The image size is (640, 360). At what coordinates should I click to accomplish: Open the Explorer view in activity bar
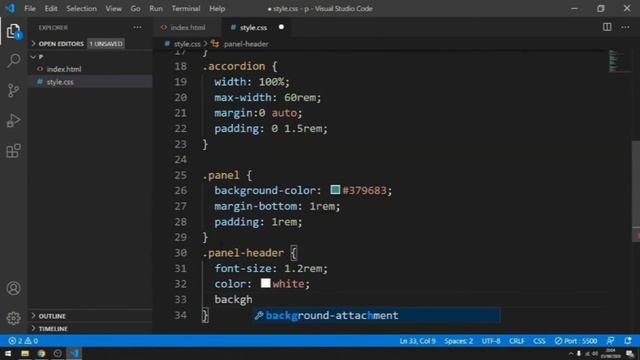tap(13, 31)
